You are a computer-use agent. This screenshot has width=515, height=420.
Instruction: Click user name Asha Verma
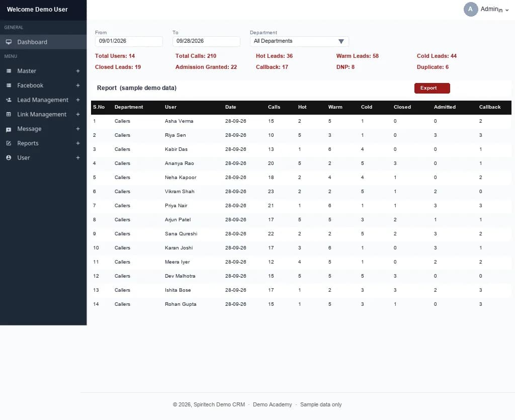(179, 121)
